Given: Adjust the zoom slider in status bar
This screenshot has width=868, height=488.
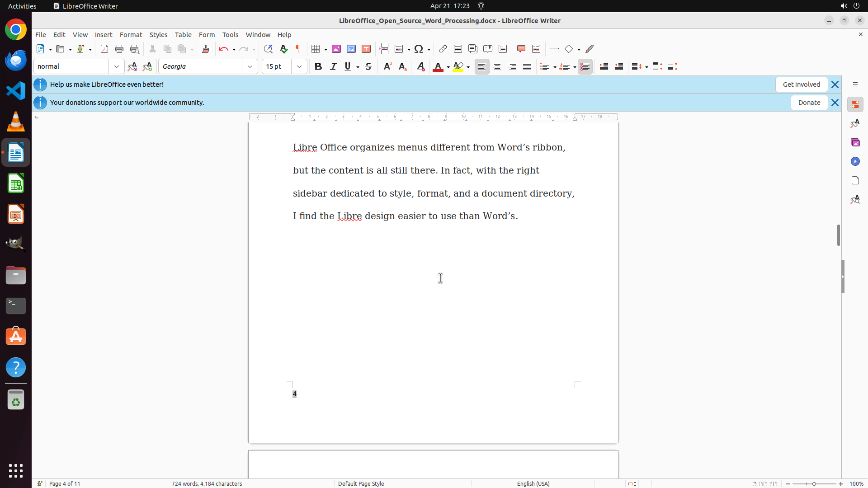Looking at the screenshot, I should (814, 483).
